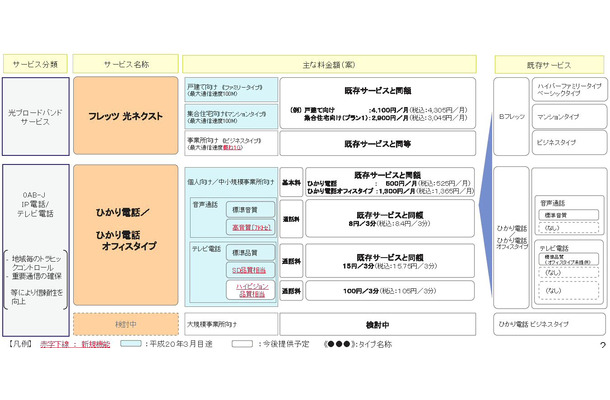The width and height of the screenshot is (610, 400).
Task: Click the "今後提供予定" legend text
Action: click(286, 344)
